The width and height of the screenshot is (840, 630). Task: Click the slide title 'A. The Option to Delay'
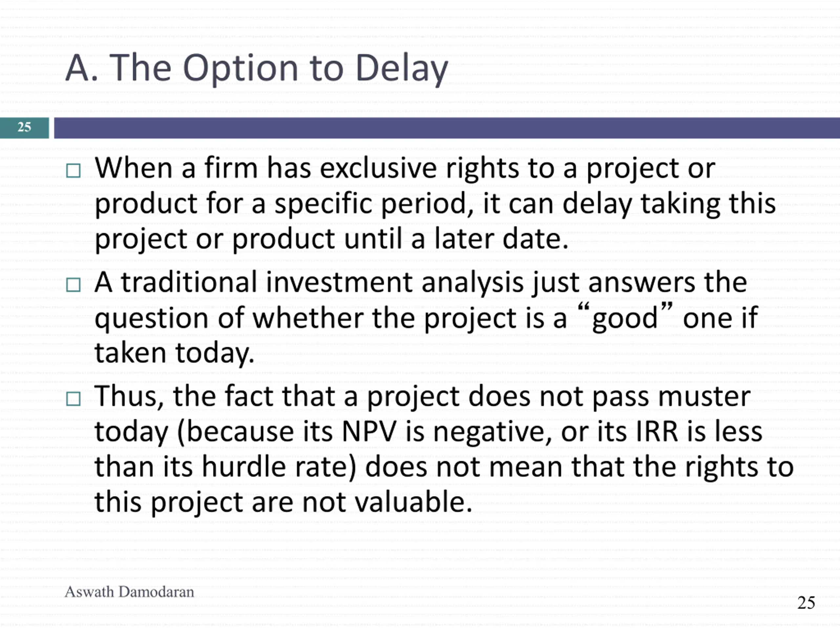257,68
